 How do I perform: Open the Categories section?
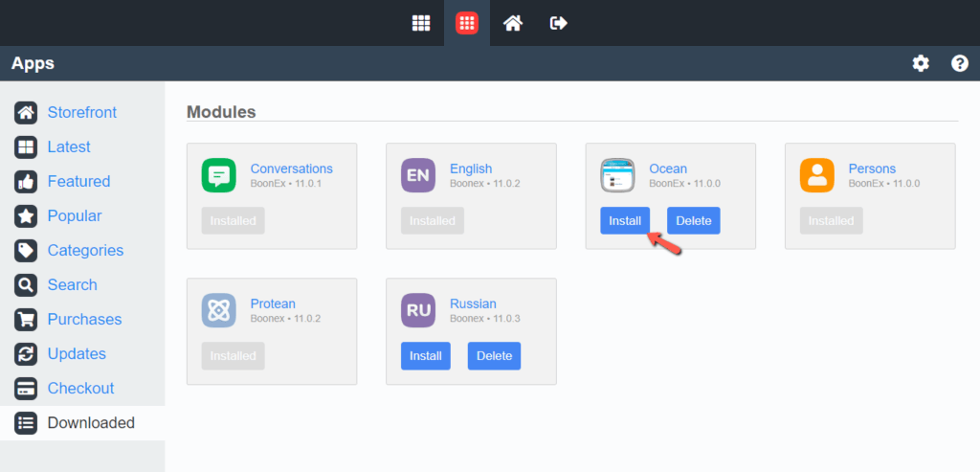(x=85, y=250)
